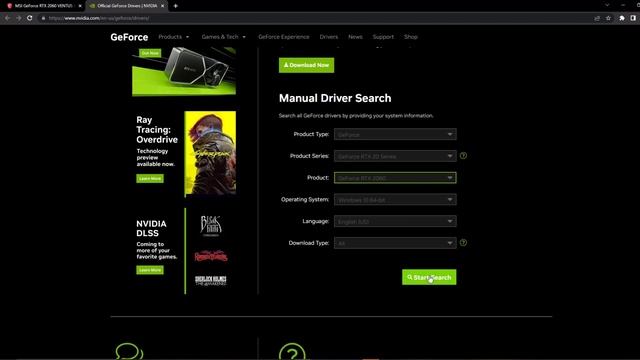Open a new browser tab

[176, 6]
